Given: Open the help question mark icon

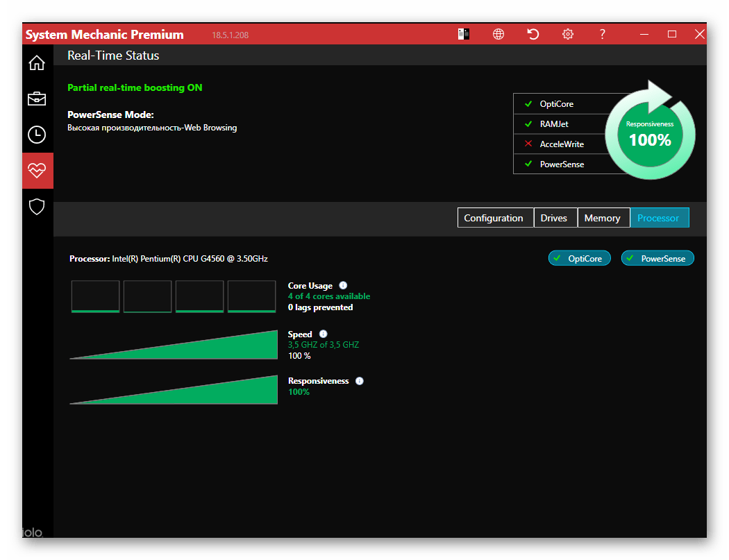Looking at the screenshot, I should 602,34.
